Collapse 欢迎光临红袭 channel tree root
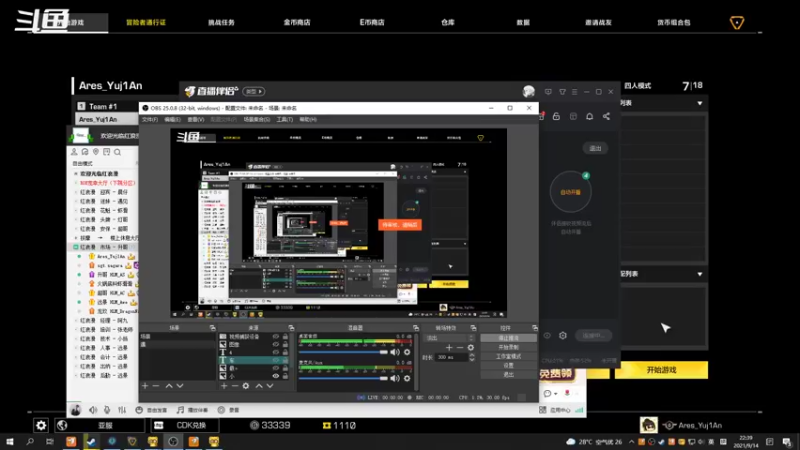This screenshot has width=800, height=450. [x=76, y=174]
